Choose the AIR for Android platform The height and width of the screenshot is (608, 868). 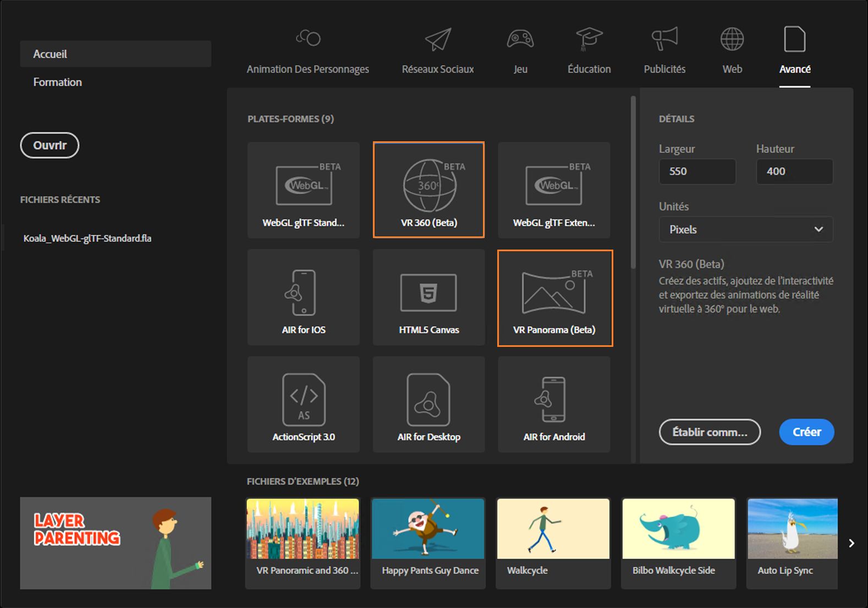coord(554,404)
